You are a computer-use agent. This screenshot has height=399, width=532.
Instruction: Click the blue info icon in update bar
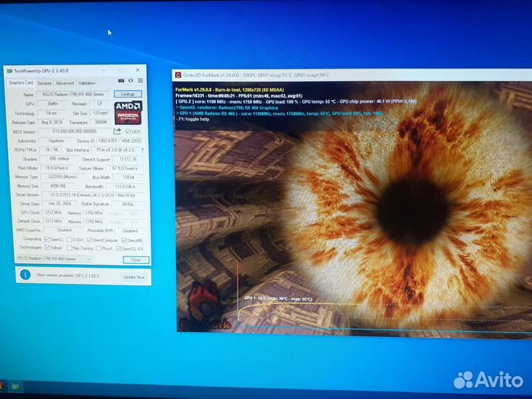25,274
